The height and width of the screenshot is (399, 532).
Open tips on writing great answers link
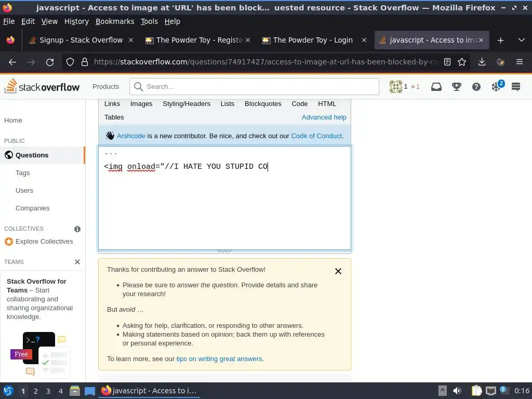click(219, 359)
